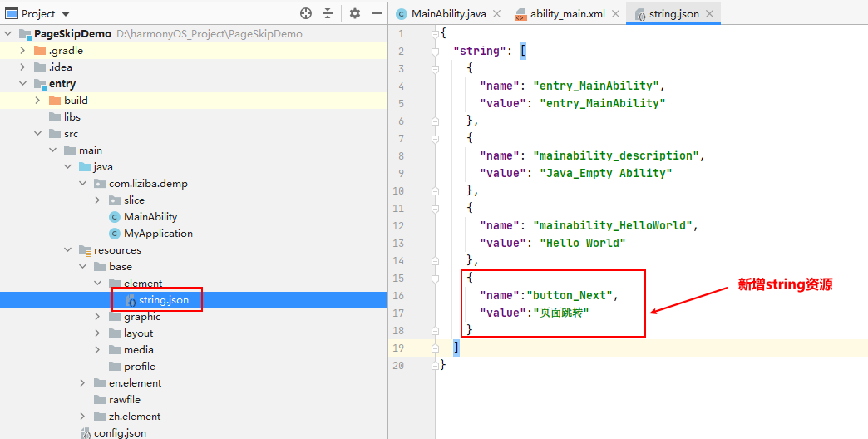Collapse the main folder arrow
This screenshot has height=439, width=868.
click(x=52, y=150)
